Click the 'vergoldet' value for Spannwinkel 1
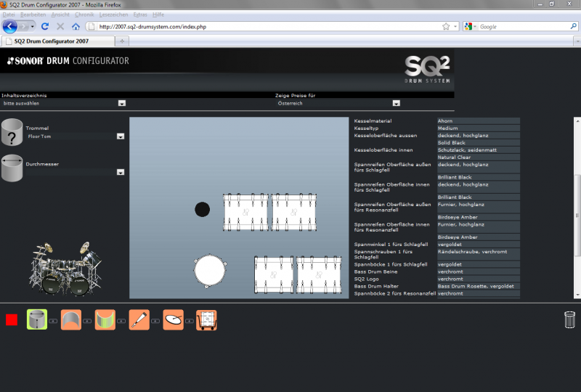Screen dimensions: 581x392 [x=479, y=245]
